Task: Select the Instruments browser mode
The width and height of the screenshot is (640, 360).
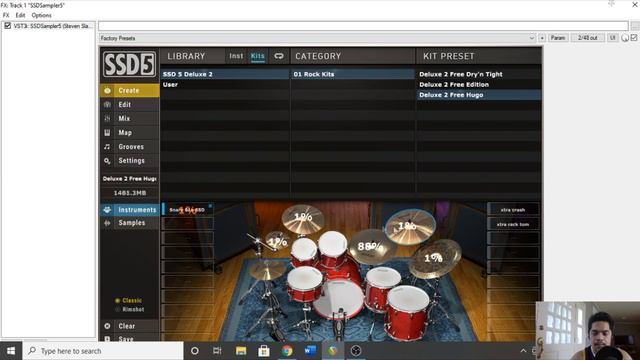Action: pyautogui.click(x=129, y=210)
